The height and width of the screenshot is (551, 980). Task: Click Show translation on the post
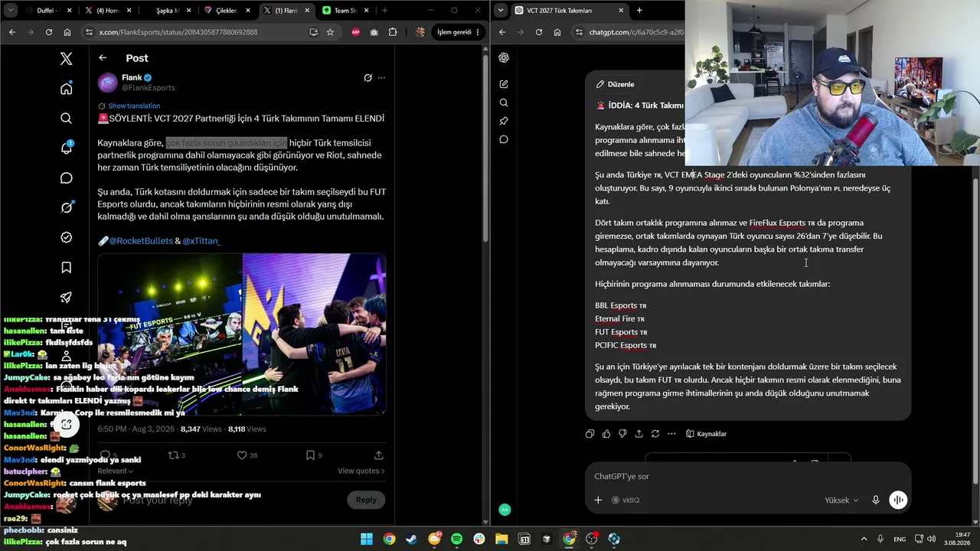134,106
